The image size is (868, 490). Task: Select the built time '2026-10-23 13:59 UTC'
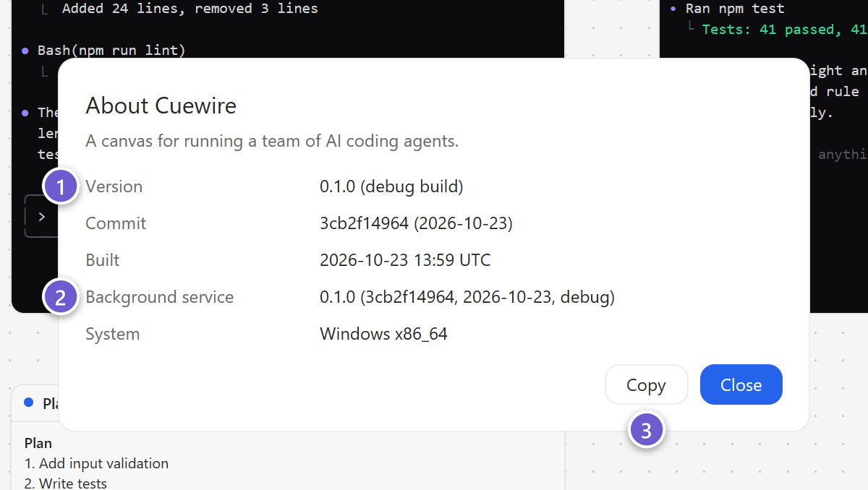click(405, 260)
